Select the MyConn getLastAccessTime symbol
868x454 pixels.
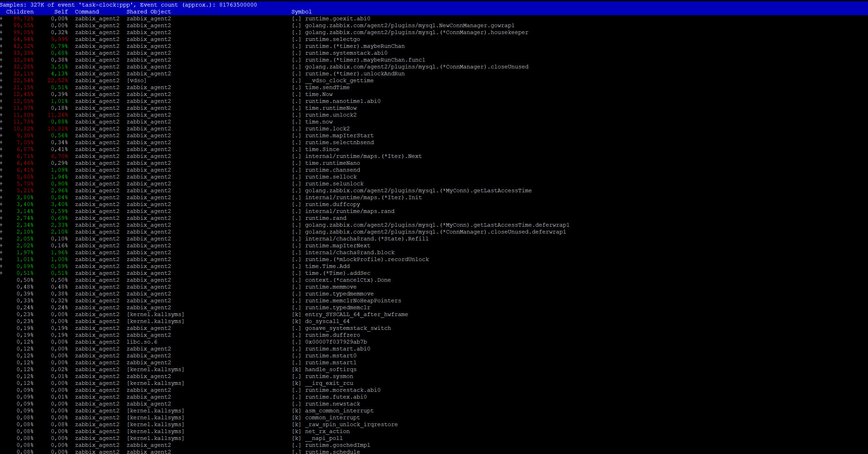coord(418,191)
